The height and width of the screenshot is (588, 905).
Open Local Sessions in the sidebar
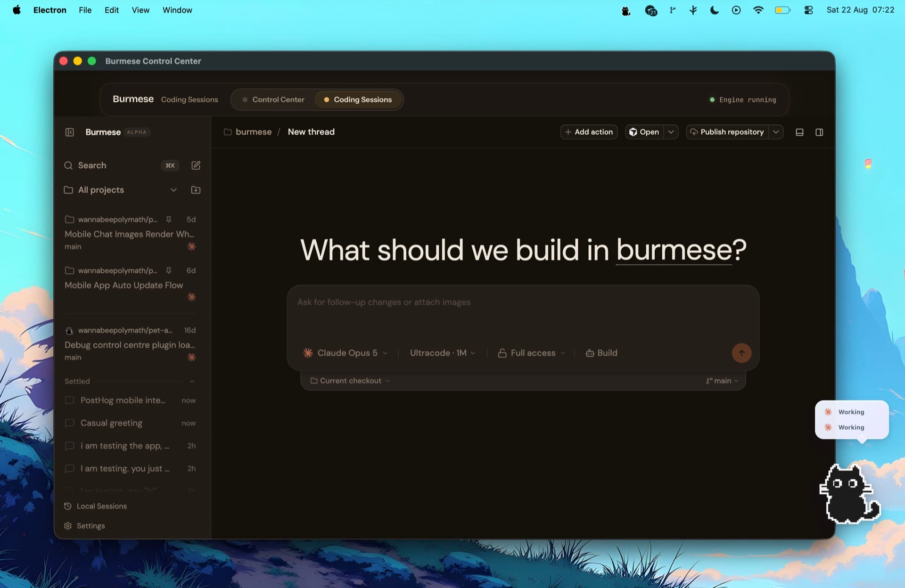(x=96, y=506)
